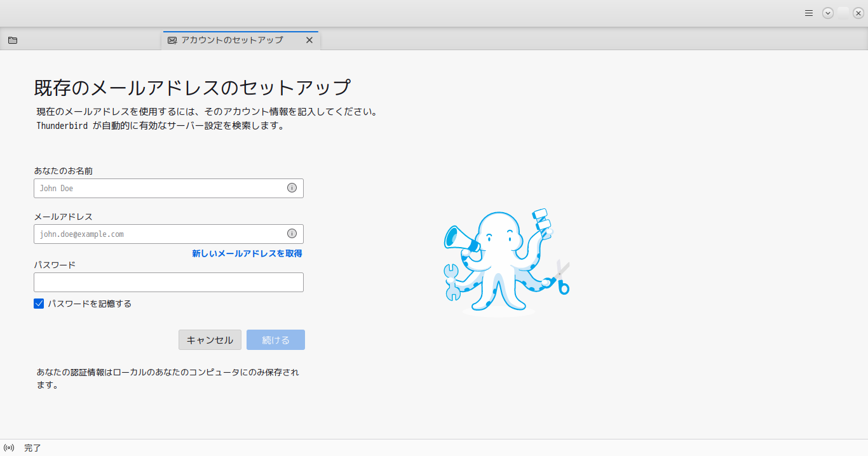
Task: Click the connection status icon in the status bar
Action: pyautogui.click(x=9, y=448)
